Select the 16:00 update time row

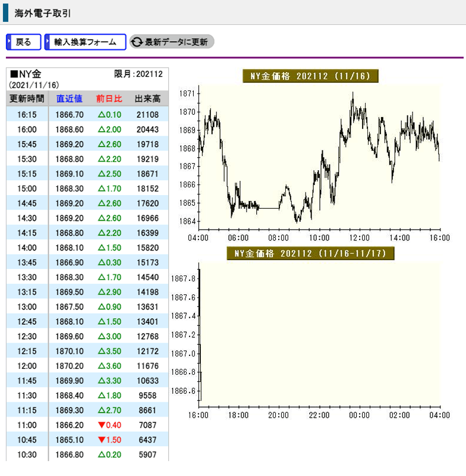[x=27, y=130]
